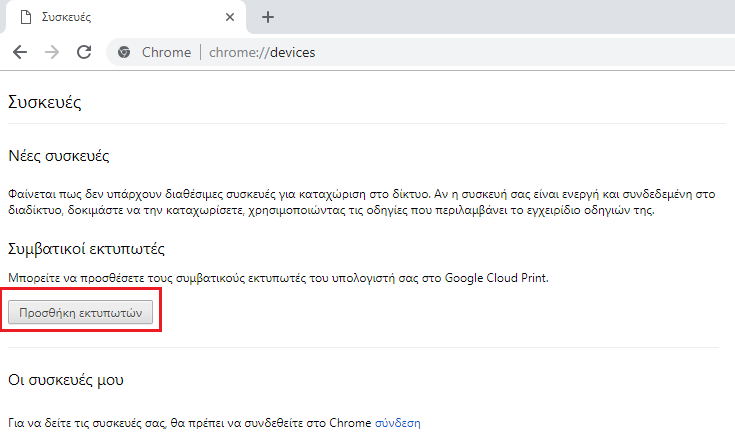Screen dimensions: 735x435
Task: Close the Συσκευές tab
Action: tap(230, 17)
